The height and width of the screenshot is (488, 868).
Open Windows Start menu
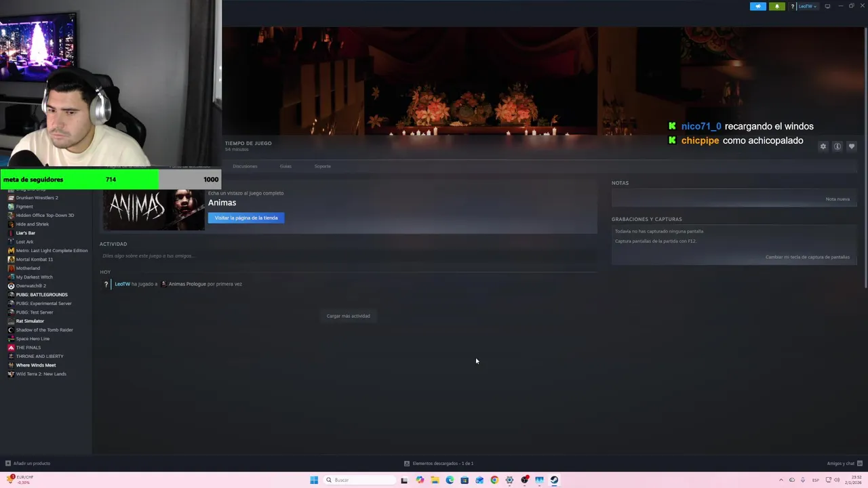click(x=314, y=480)
